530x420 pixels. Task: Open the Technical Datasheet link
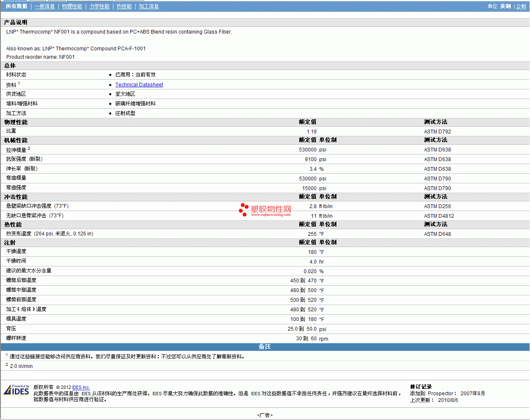point(139,85)
